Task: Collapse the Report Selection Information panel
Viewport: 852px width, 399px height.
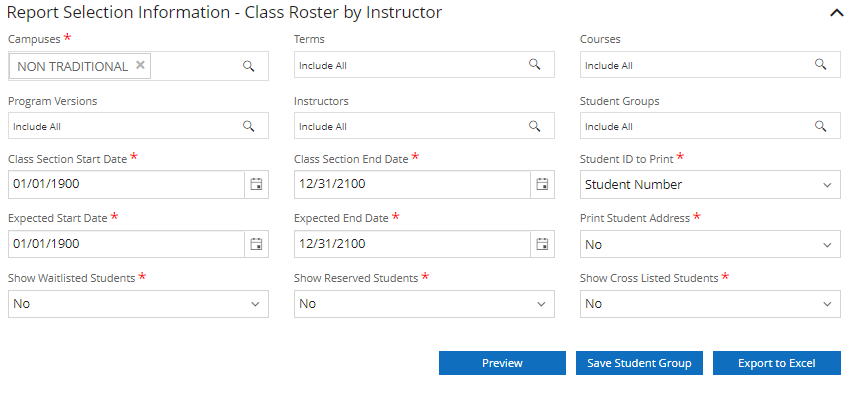Action: [836, 14]
